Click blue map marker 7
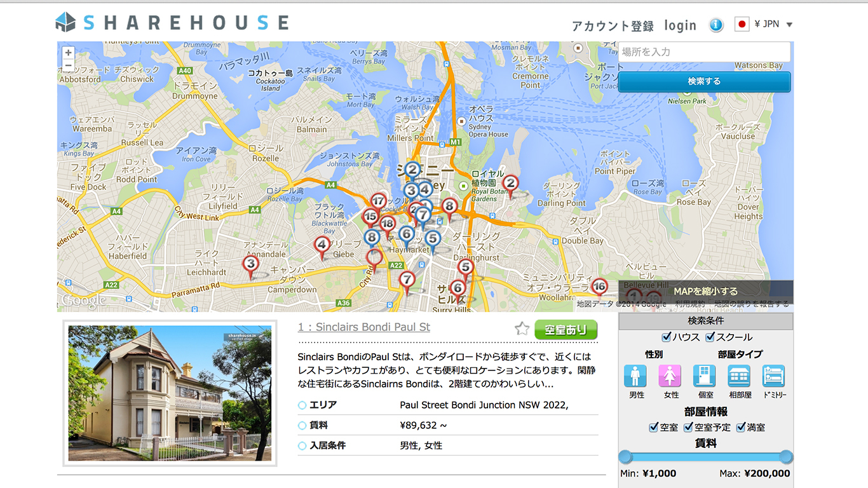The image size is (868, 488). tap(423, 217)
